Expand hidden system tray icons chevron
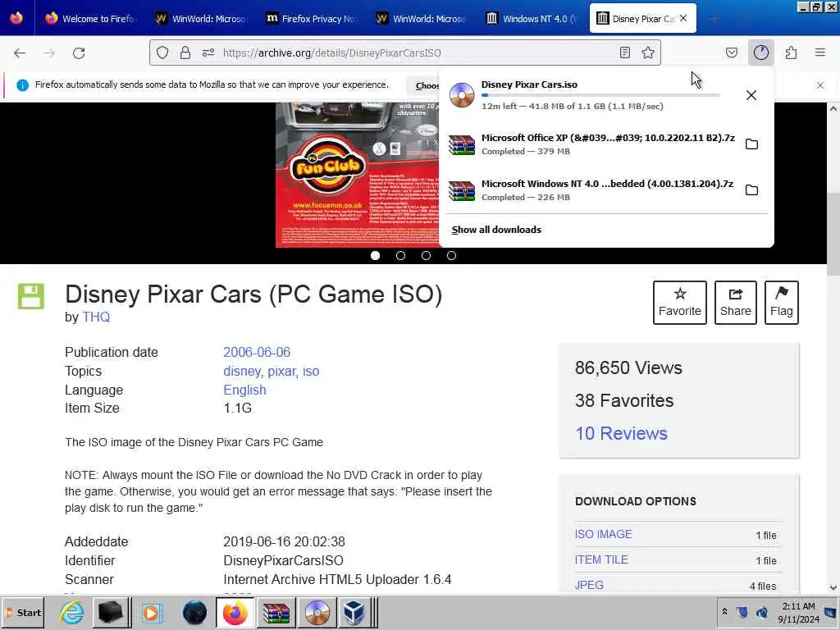 coord(724,611)
